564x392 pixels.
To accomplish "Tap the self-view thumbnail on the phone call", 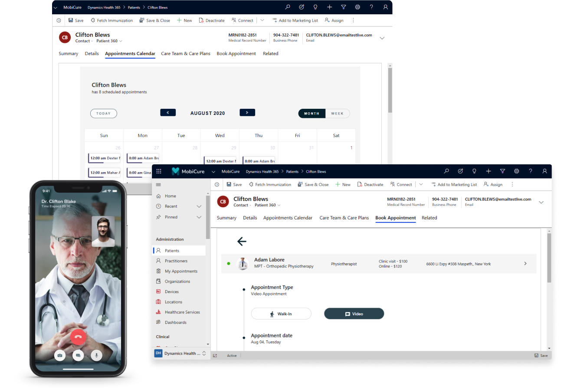I will tap(103, 232).
